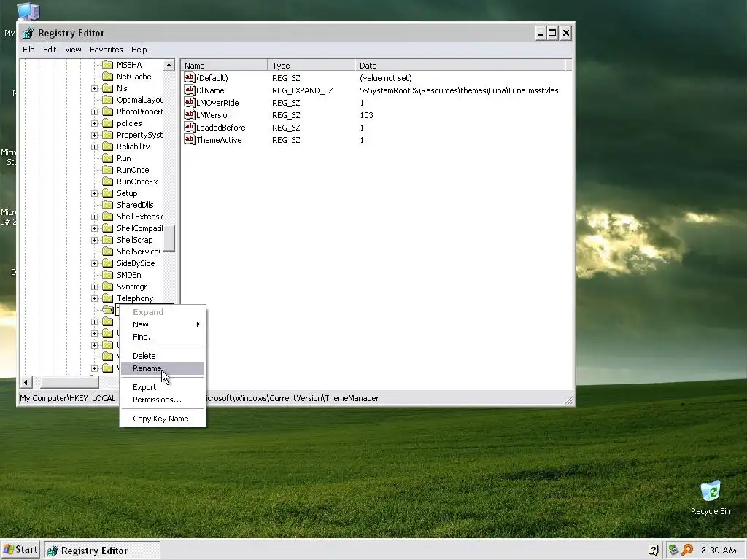Click the RunOnce folder icon
747x560 pixels.
(108, 169)
